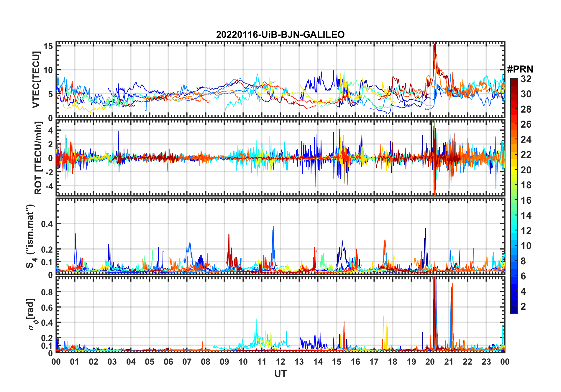Select x-axis hour label 01
Image resolution: width=561 pixels, height=392 pixels.
(x=75, y=362)
